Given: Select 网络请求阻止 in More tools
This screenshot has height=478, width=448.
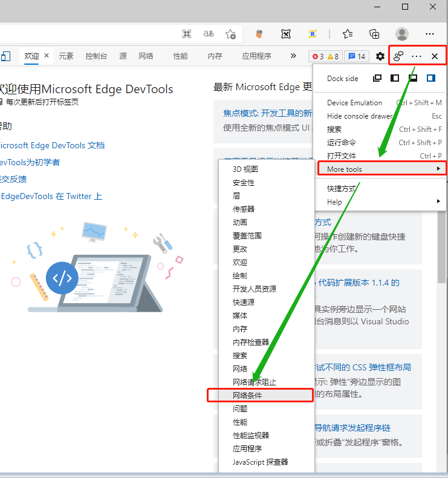Looking at the screenshot, I should (x=267, y=382).
